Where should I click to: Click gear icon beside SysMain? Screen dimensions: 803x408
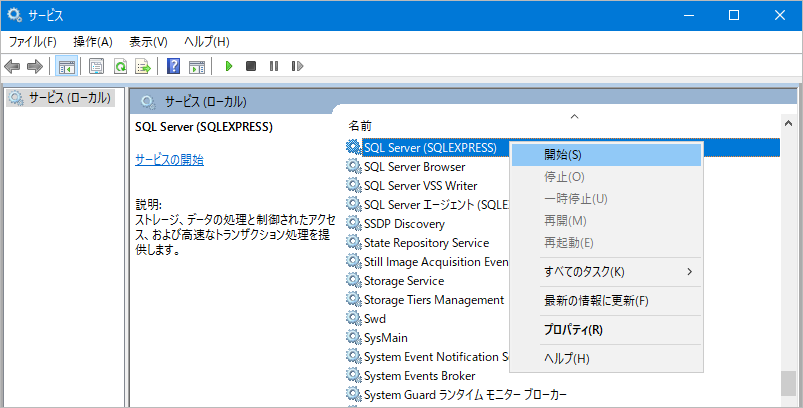[x=353, y=337]
